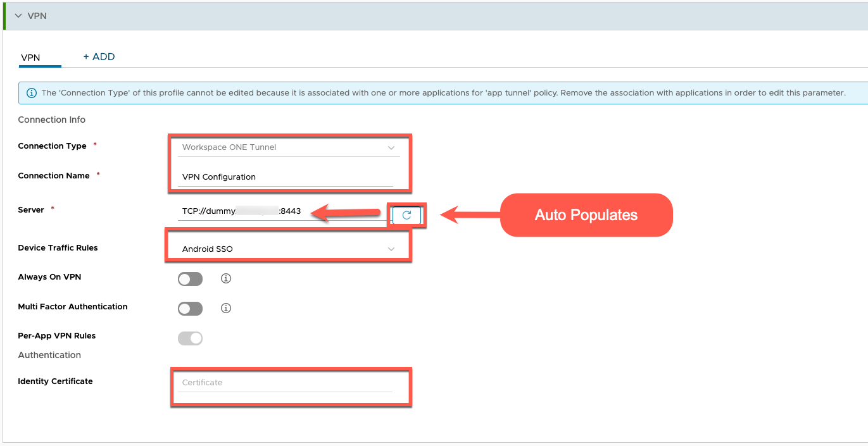Click the Identity Certificate field
The width and height of the screenshot is (868, 446).
285,383
